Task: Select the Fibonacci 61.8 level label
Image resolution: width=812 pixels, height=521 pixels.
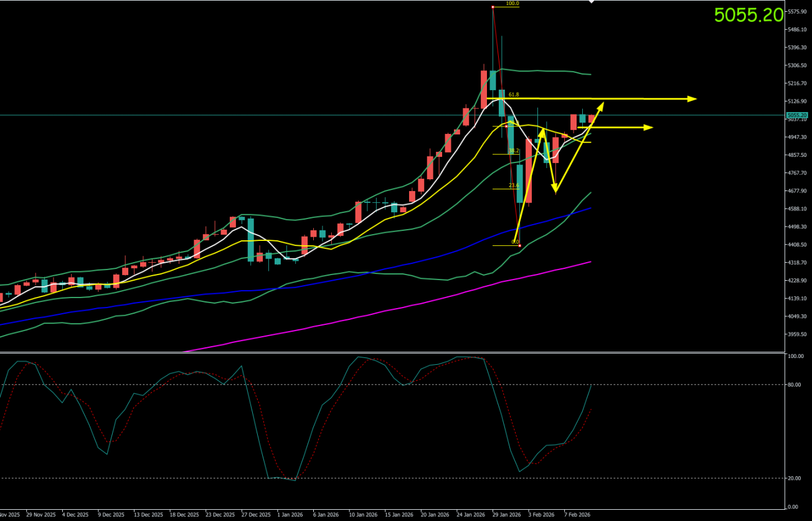Action: [x=514, y=95]
